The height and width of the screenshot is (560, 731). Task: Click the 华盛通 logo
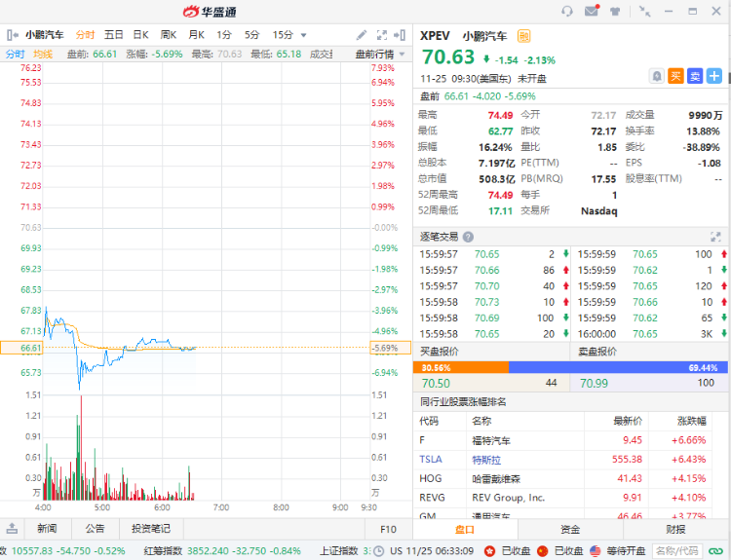[x=210, y=11]
